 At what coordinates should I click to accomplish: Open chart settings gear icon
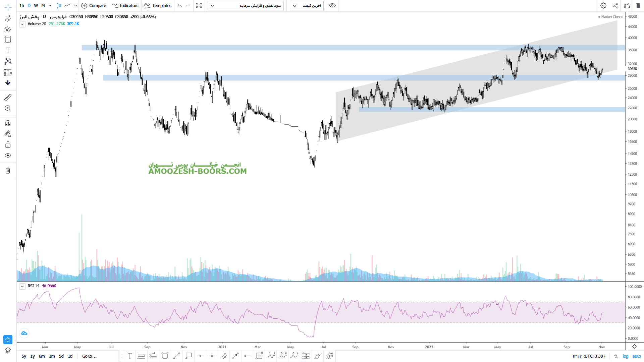[603, 6]
